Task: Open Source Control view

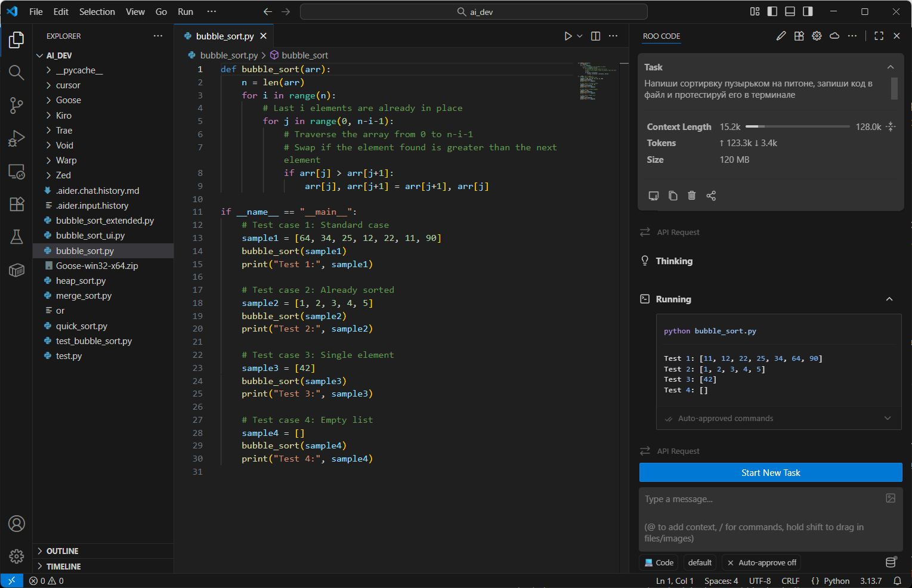Action: [x=16, y=106]
